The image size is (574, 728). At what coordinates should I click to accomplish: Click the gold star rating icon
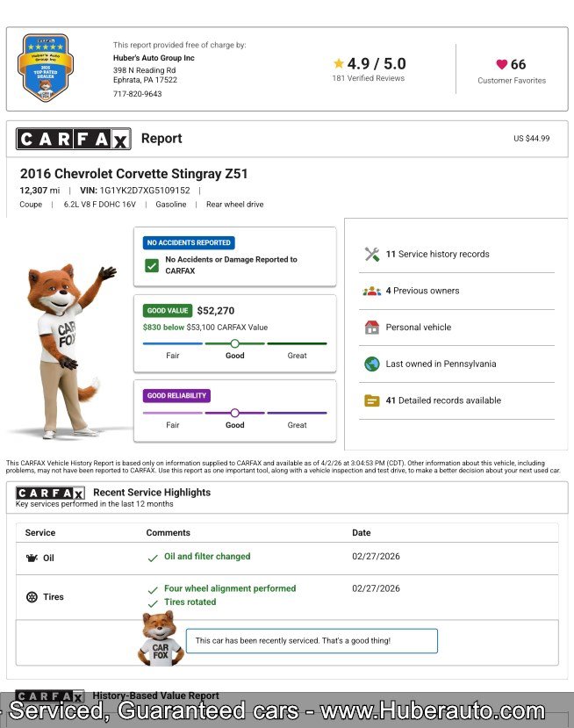pyautogui.click(x=339, y=63)
